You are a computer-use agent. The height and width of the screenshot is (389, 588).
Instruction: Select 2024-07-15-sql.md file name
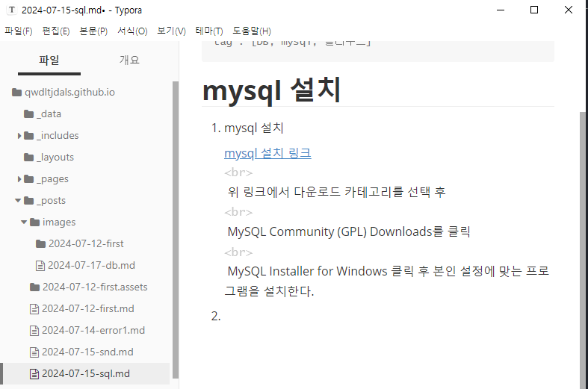(x=86, y=374)
